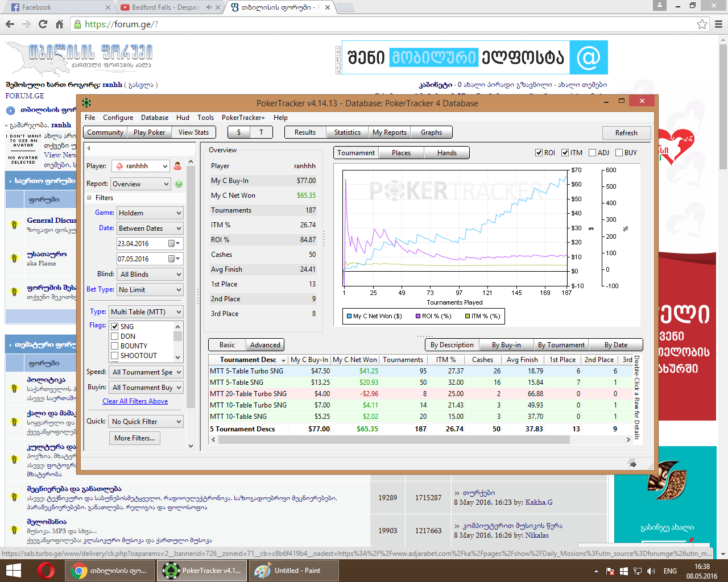Click the ITM % legend swatch

click(468, 316)
